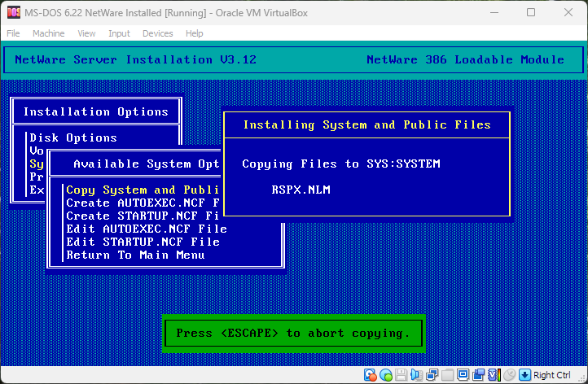Choose Edit STARTUP.NCF File option
Screen dimensions: 588x384
[143, 242]
